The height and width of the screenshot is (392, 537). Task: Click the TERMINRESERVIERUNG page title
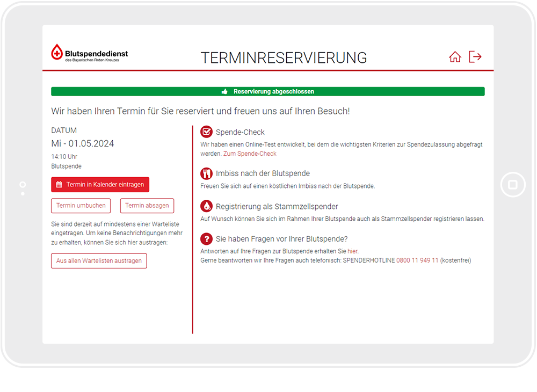pyautogui.click(x=284, y=58)
